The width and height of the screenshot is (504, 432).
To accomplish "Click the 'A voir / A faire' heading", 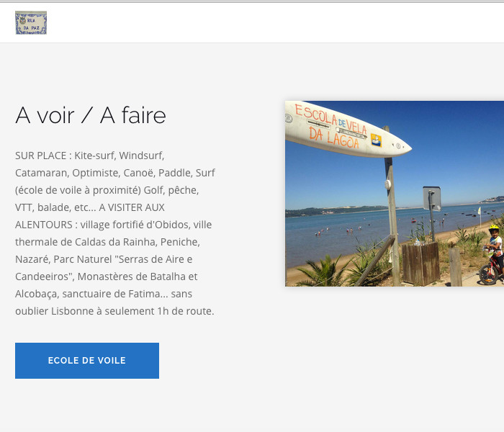I will (x=91, y=115).
